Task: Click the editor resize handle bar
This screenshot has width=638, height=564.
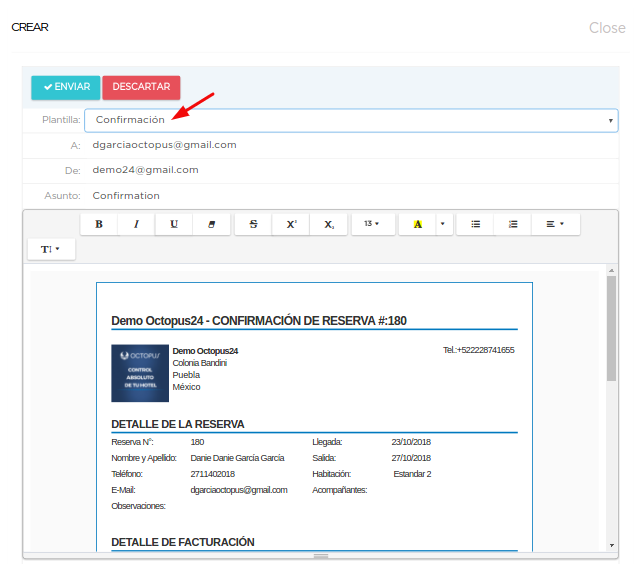Action: 321,555
